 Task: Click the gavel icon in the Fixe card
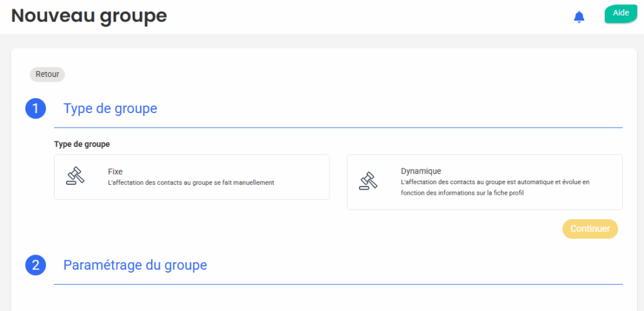coord(75,176)
